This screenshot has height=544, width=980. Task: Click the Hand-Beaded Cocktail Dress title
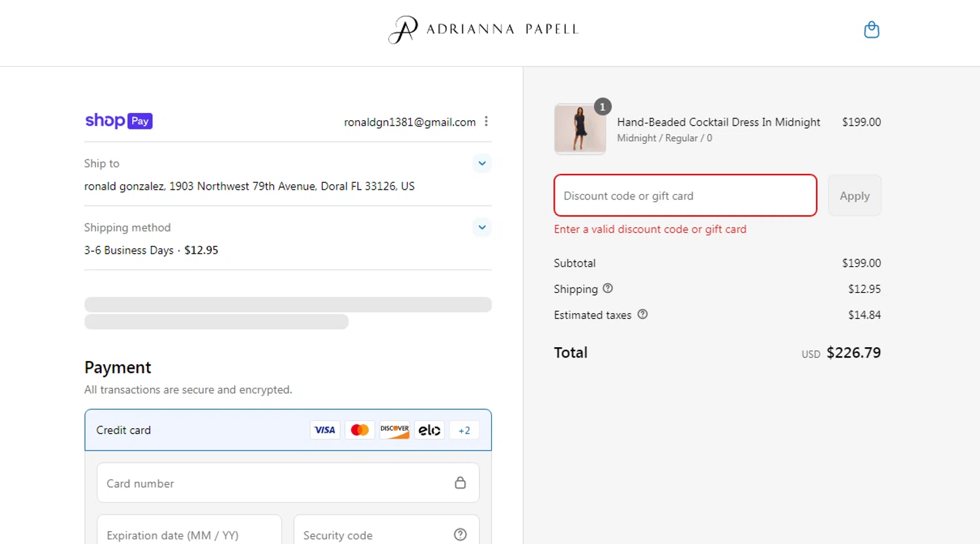(719, 122)
